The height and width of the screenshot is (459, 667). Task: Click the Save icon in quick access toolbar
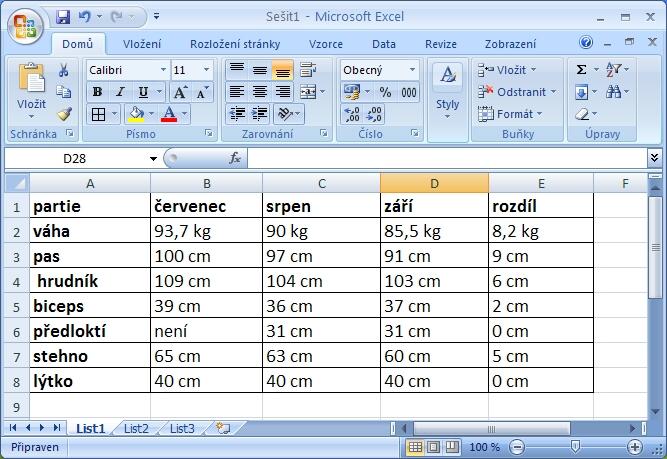coord(63,17)
